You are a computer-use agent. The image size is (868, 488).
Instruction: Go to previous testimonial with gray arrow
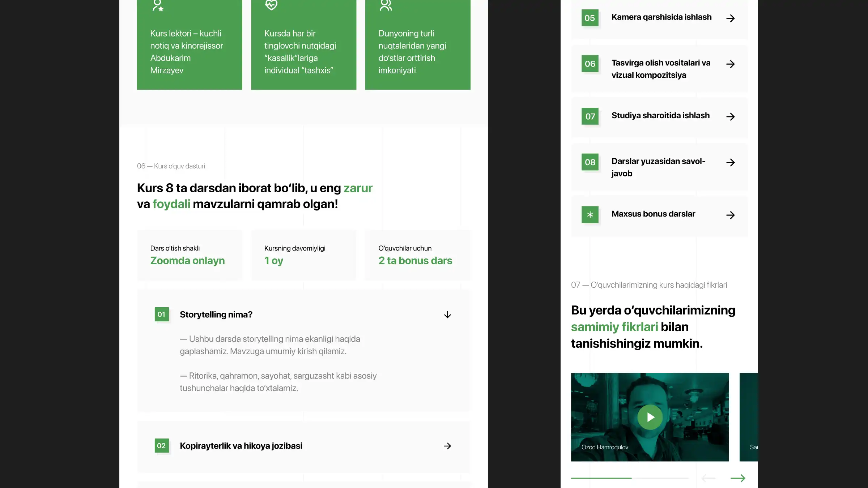coord(709,478)
